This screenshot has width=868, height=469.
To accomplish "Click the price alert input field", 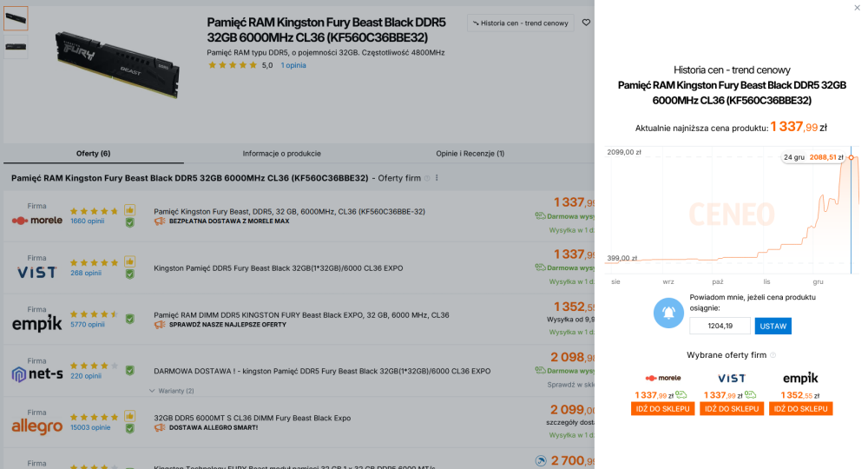I will coord(720,326).
